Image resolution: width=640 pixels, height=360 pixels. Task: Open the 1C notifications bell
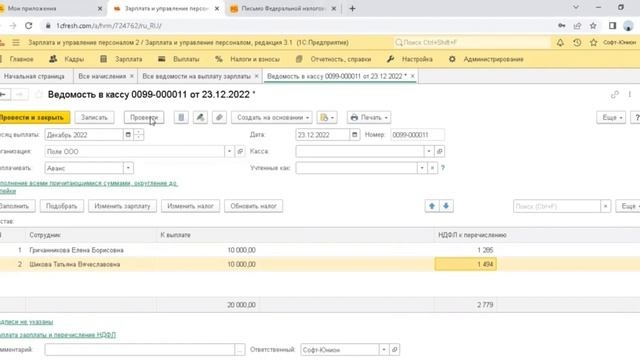point(560,42)
